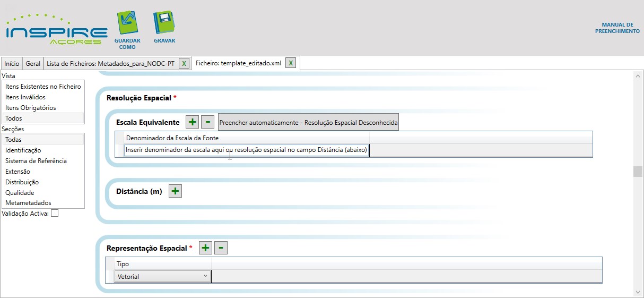Image resolution: width=644 pixels, height=298 pixels.
Task: Select Itens Obrigatórios in the Vista list
Action: coord(30,108)
